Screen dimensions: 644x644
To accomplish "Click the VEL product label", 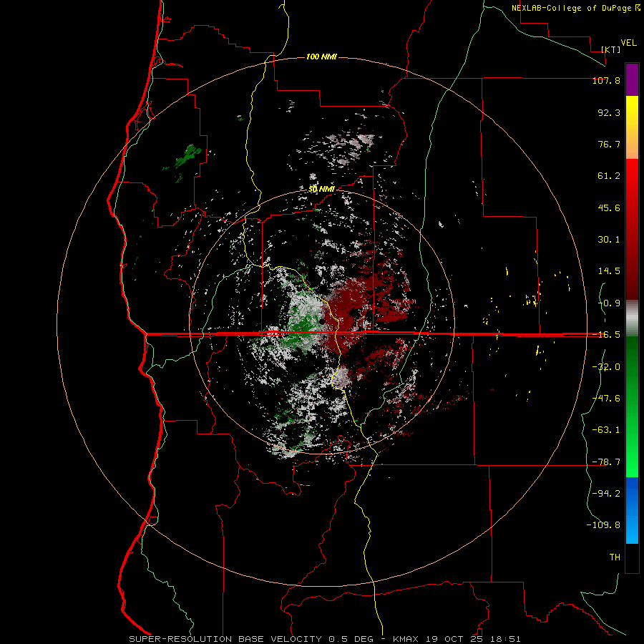I will pyautogui.click(x=628, y=43).
